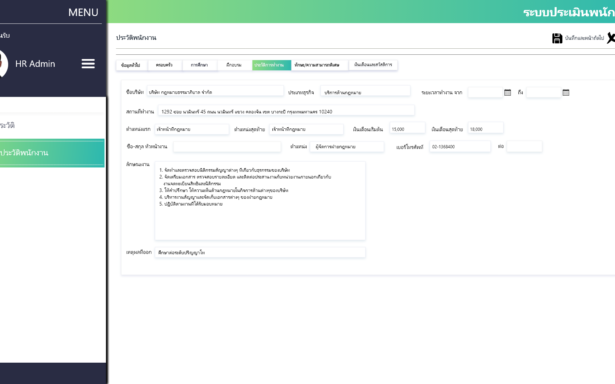
Task: Switch to the ครอบครัว (family) tab
Action: (x=164, y=65)
